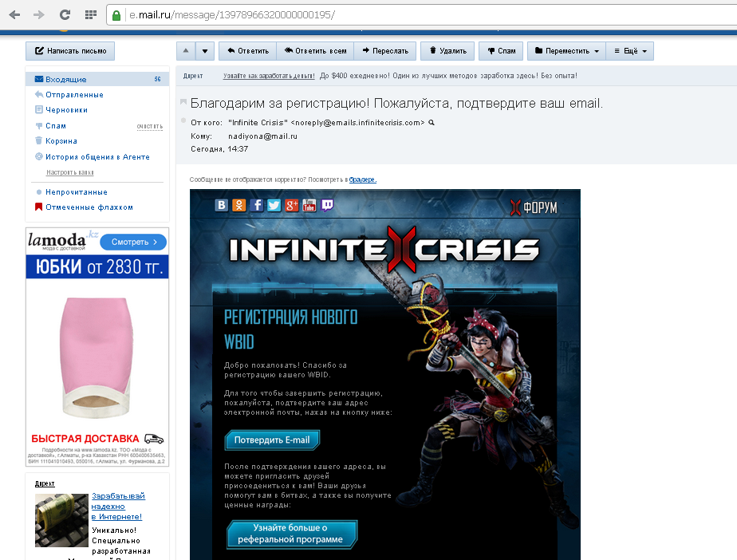Image resolution: width=737 pixels, height=560 pixels.
Task: Reload the page with the refresh icon
Action: (x=65, y=14)
